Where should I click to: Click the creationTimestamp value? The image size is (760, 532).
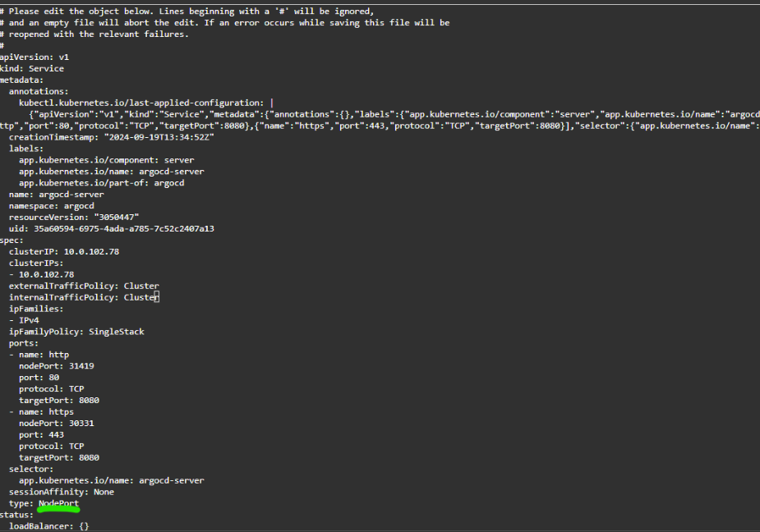click(154, 137)
